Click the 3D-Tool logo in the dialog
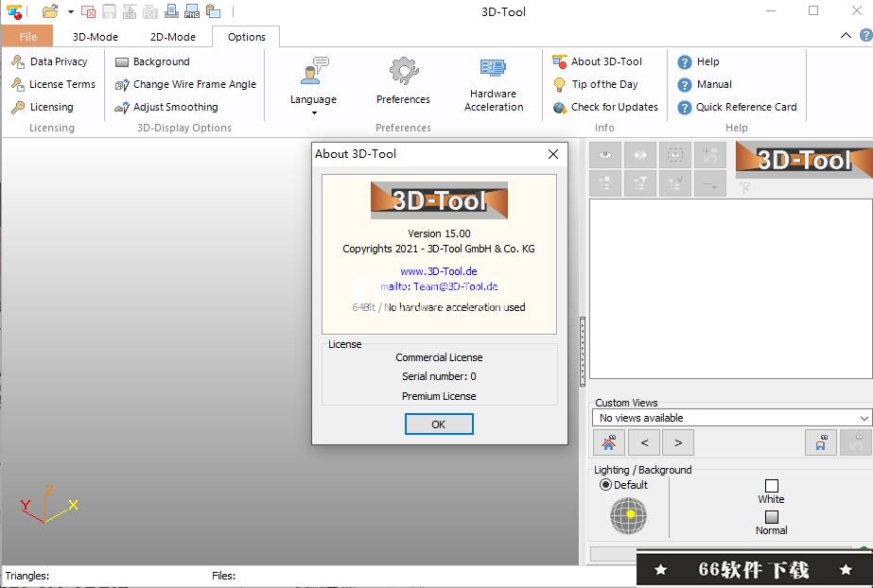The image size is (873, 588). [439, 200]
